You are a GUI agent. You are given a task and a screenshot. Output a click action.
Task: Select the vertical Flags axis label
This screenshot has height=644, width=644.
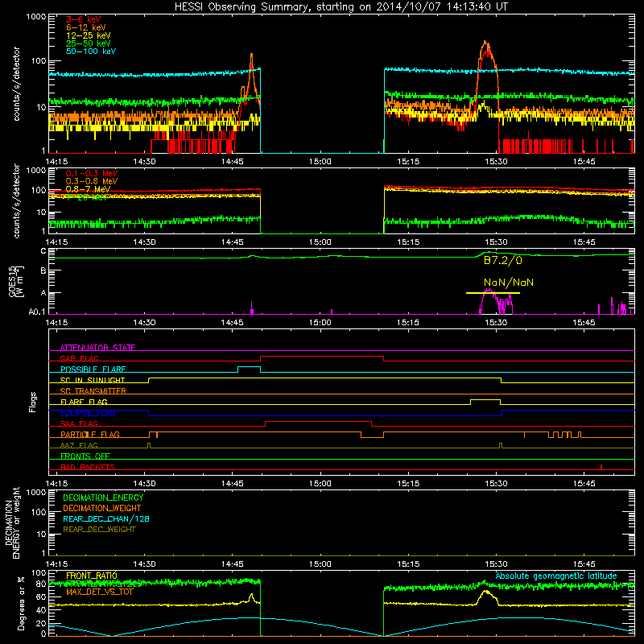coord(33,402)
